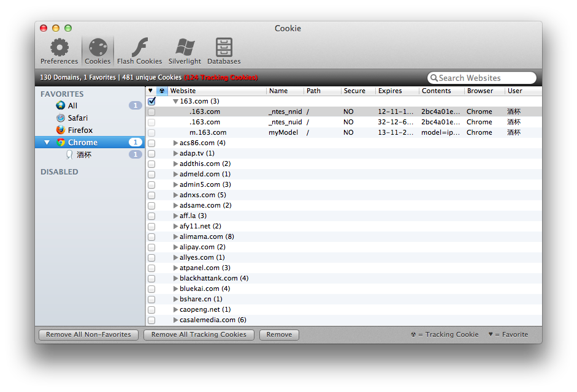The height and width of the screenshot is (392, 577).
Task: Select the m.163.com cookie row
Action: click(x=344, y=132)
